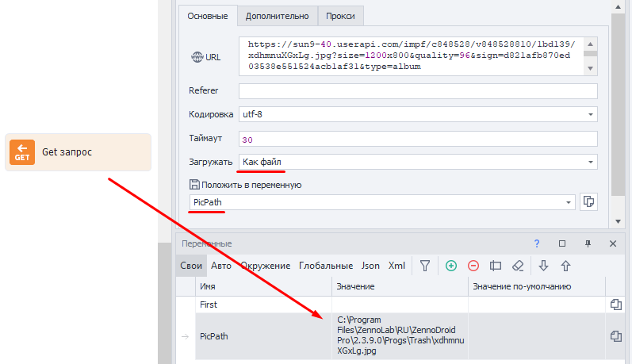
Task: Add a new variable with green plus icon
Action: [451, 266]
